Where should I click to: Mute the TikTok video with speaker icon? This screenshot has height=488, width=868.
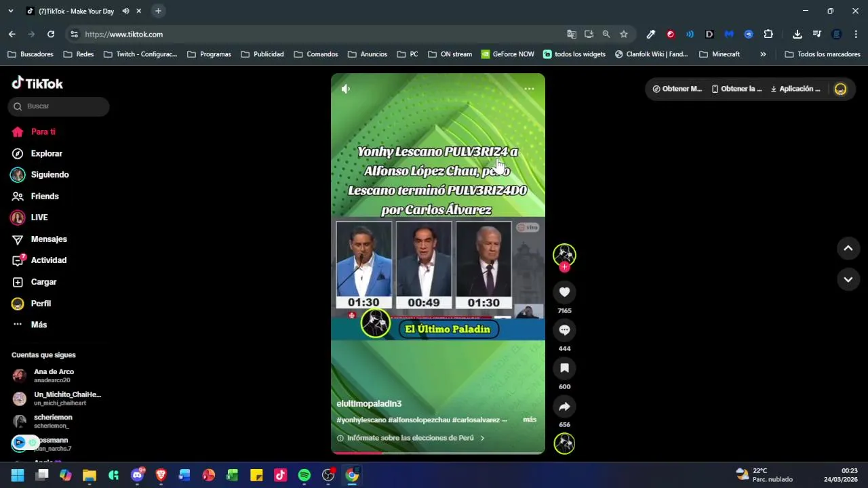[346, 89]
